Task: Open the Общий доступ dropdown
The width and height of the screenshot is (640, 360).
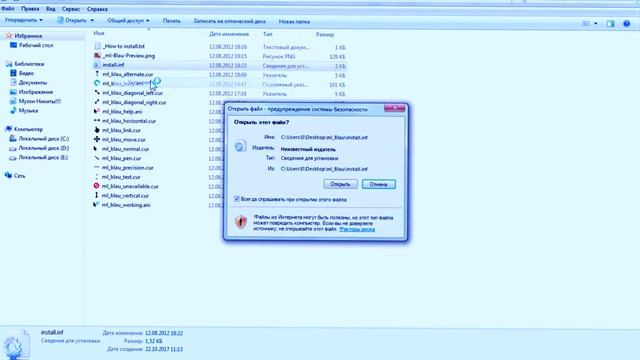Action: point(128,20)
